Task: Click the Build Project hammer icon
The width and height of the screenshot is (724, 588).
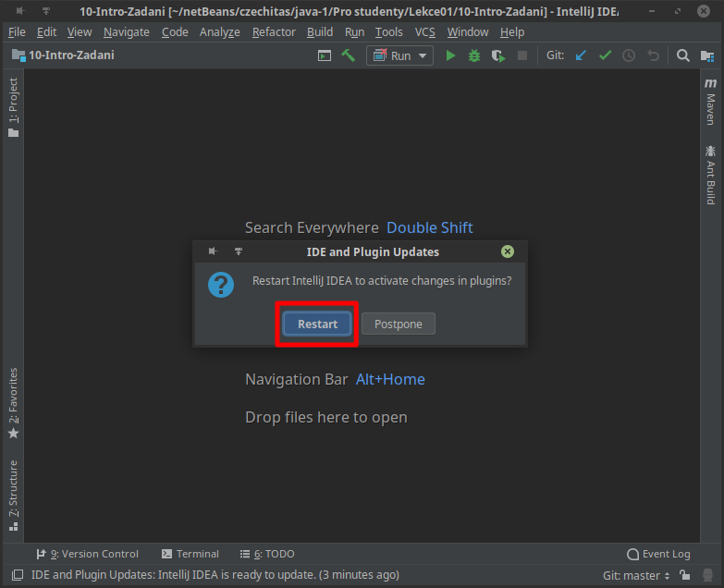Action: point(349,55)
